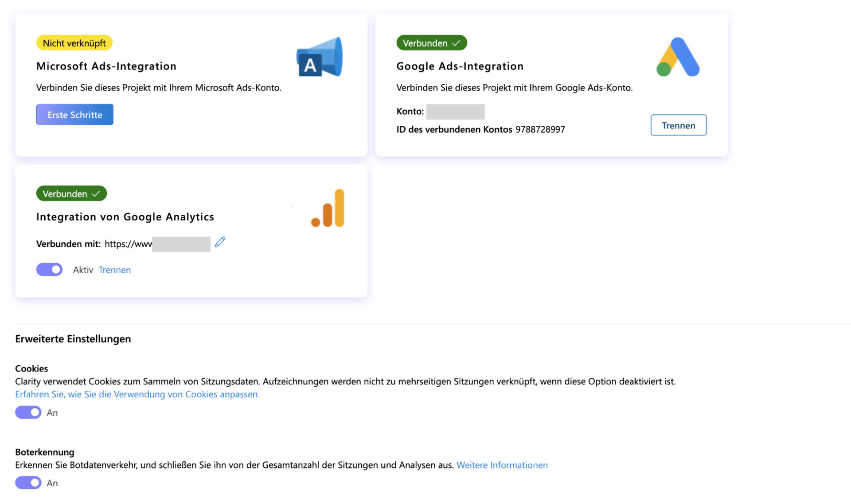This screenshot has width=851, height=504.
Task: Select the connected account ID 9788728997
Action: [x=540, y=129]
